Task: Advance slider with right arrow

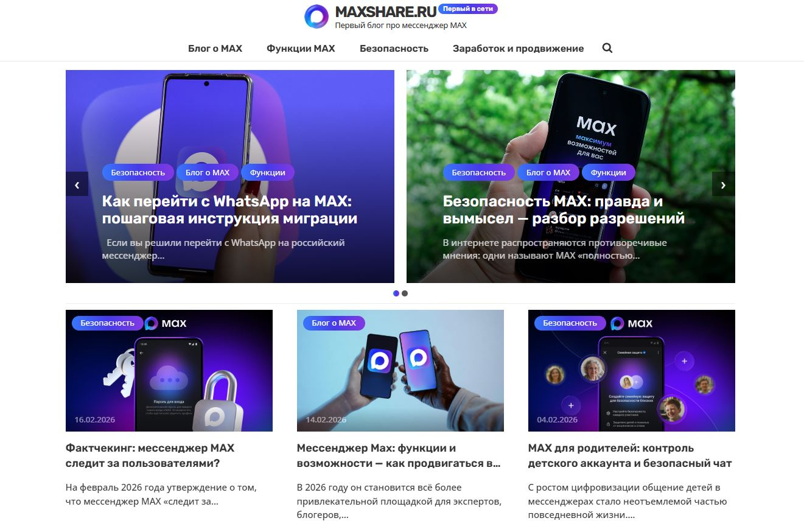Action: tap(723, 184)
